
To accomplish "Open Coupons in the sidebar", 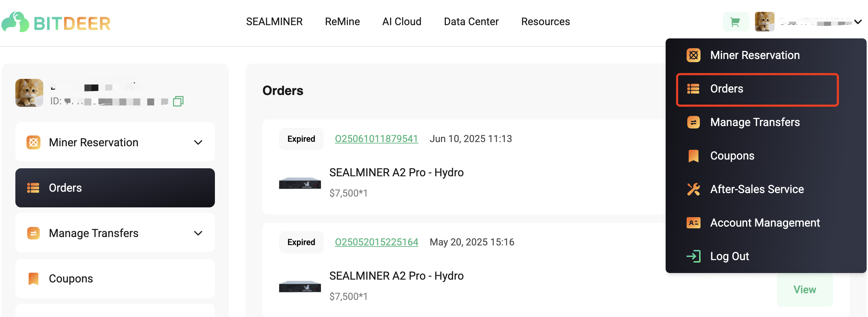I will [115, 279].
